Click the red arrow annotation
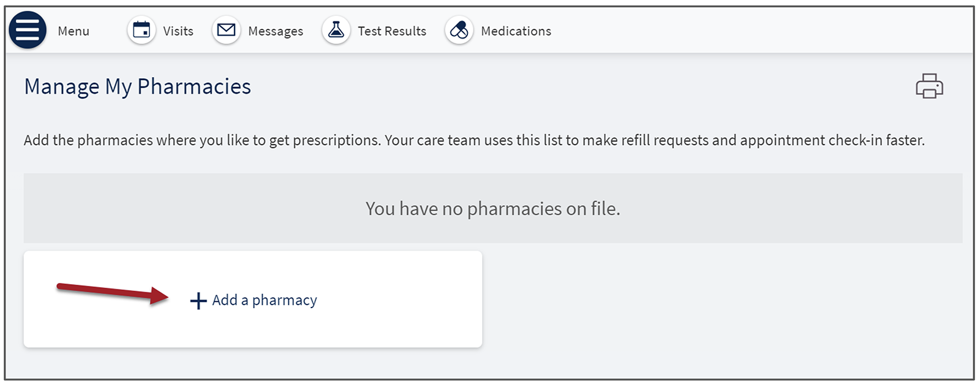This screenshot has width=980, height=384. tap(110, 292)
